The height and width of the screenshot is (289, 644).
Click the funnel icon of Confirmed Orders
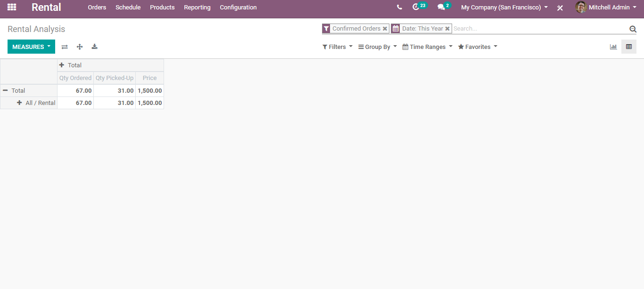326,29
